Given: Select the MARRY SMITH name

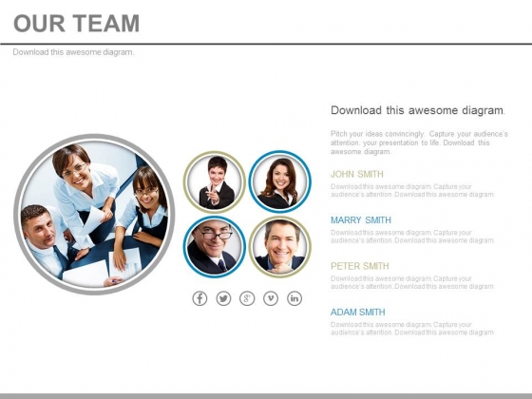Looking at the screenshot, I should coord(361,220).
